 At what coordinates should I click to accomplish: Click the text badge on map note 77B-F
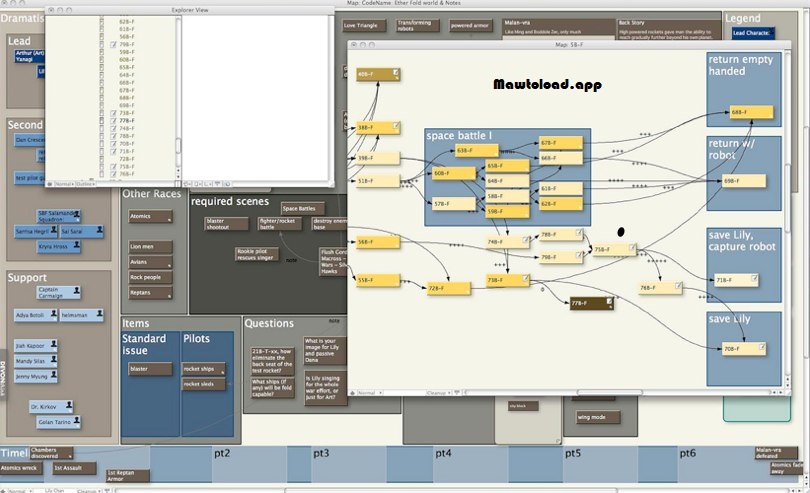609,301
